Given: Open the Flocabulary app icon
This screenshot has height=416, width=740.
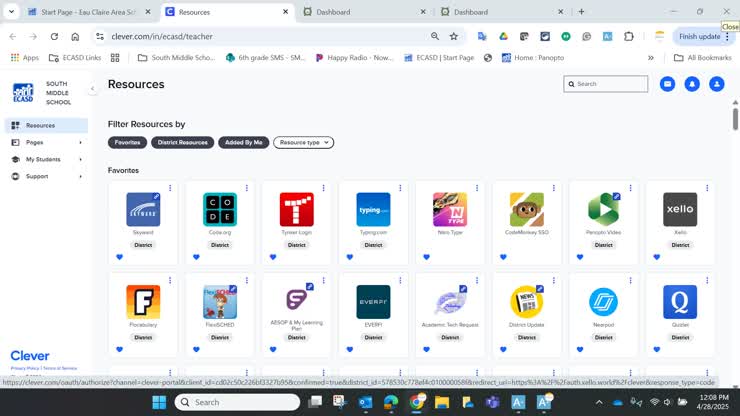Looking at the screenshot, I should [x=143, y=302].
